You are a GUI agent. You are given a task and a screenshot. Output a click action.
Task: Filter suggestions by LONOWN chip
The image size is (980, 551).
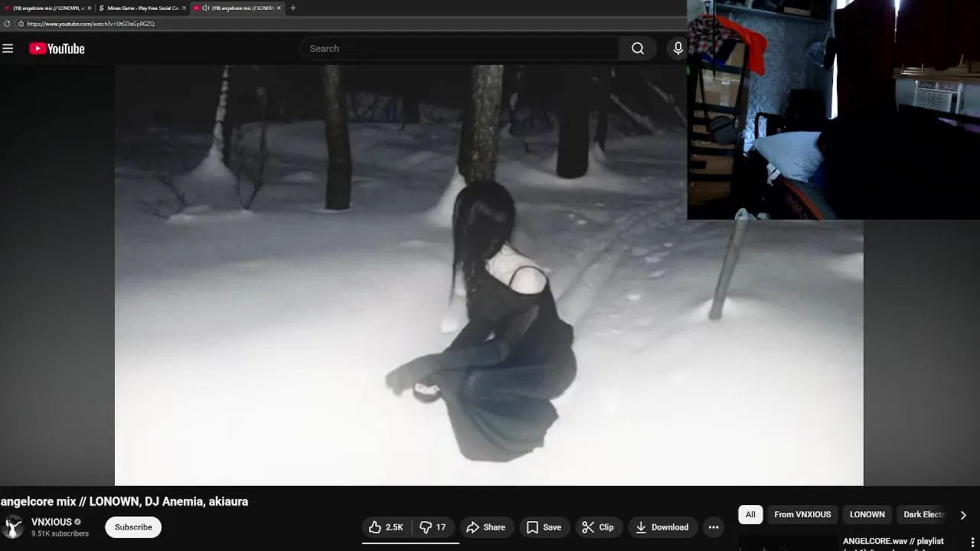point(867,514)
